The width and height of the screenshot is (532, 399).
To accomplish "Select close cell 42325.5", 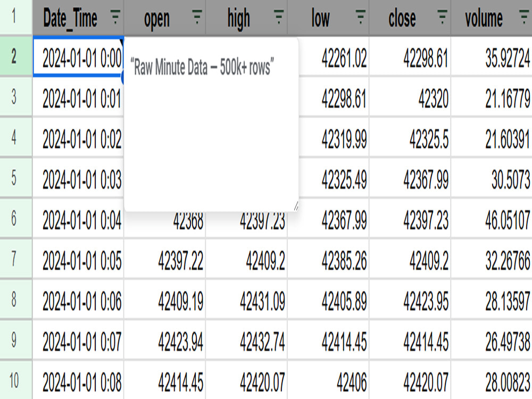I will tap(410, 137).
